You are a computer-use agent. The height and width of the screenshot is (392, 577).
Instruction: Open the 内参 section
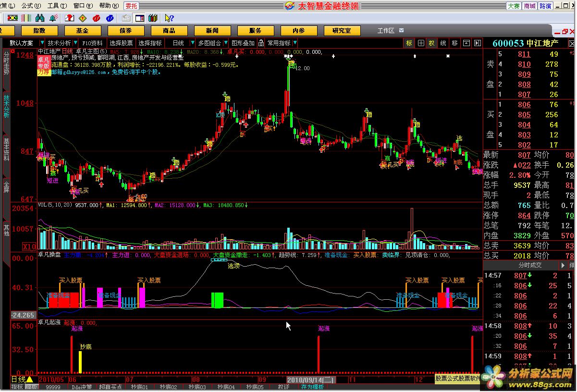(x=299, y=30)
